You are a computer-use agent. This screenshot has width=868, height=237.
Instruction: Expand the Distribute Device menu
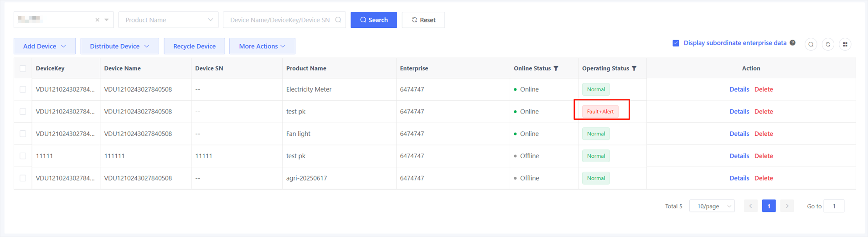pyautogui.click(x=119, y=46)
